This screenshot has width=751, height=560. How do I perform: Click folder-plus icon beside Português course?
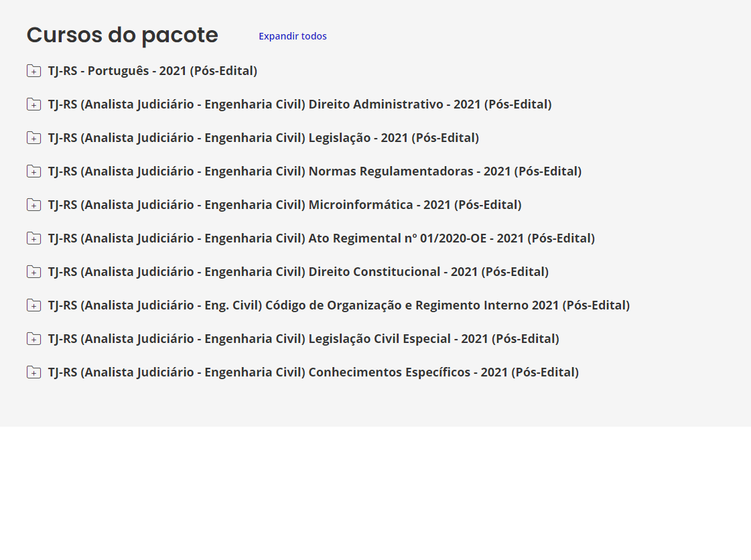[33, 71]
